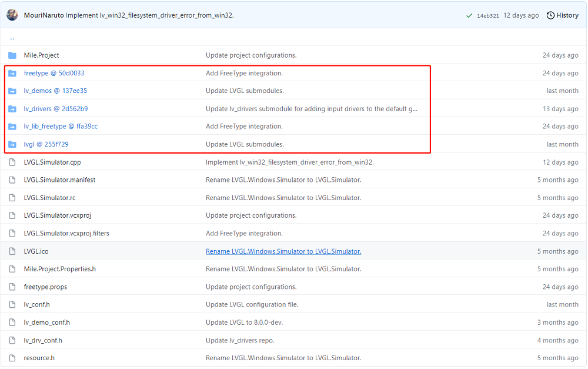The width and height of the screenshot is (588, 369).
Task: Open the resource.h file
Action: coord(39,358)
